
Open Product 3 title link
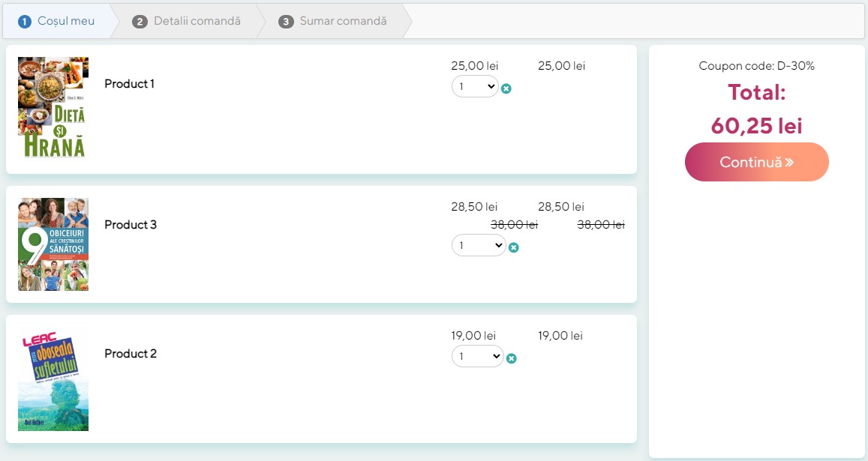(131, 225)
